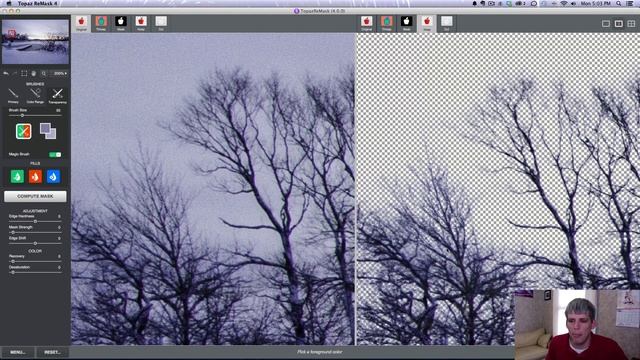Click the MENU... button
The width and height of the screenshot is (640, 360).
[18, 352]
